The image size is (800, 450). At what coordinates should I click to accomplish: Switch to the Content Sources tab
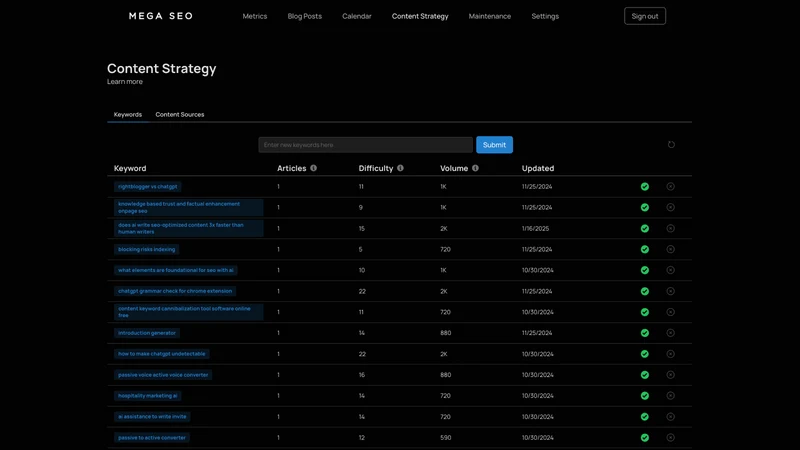coord(180,114)
